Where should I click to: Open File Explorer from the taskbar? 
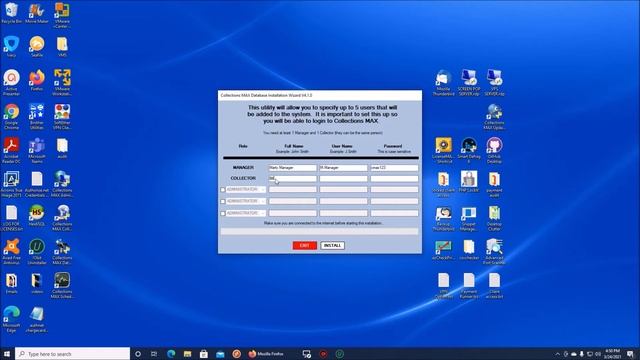point(187,354)
